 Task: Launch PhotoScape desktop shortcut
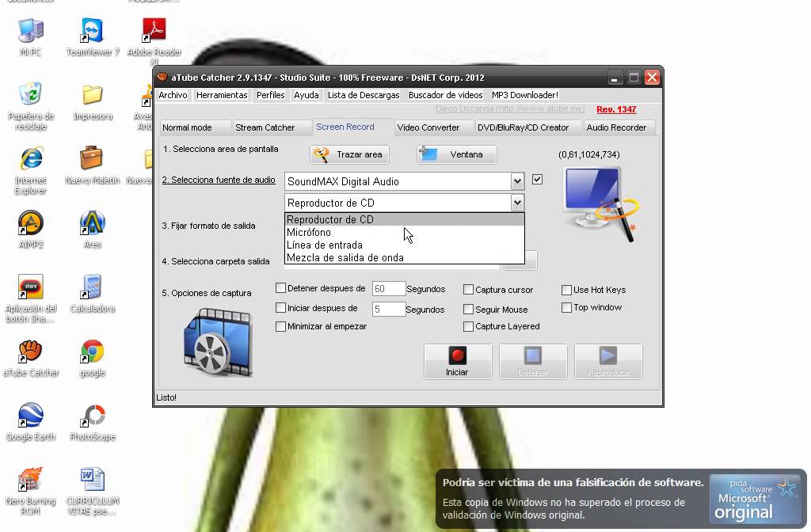coord(93,422)
